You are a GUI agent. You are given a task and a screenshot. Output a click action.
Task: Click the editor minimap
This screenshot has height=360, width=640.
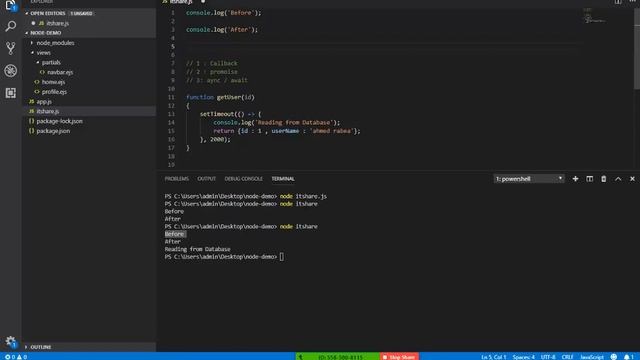[595, 16]
